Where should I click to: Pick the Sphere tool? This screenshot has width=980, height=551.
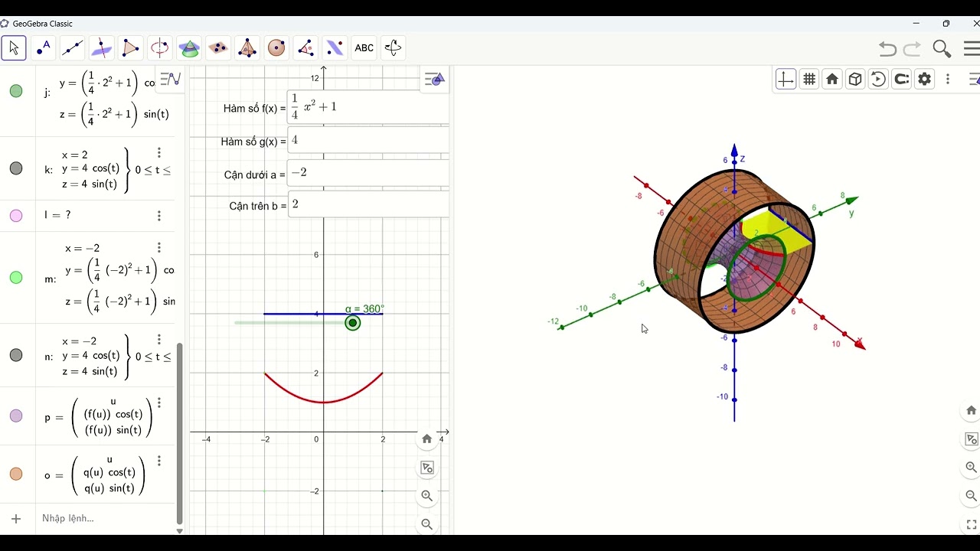[276, 48]
